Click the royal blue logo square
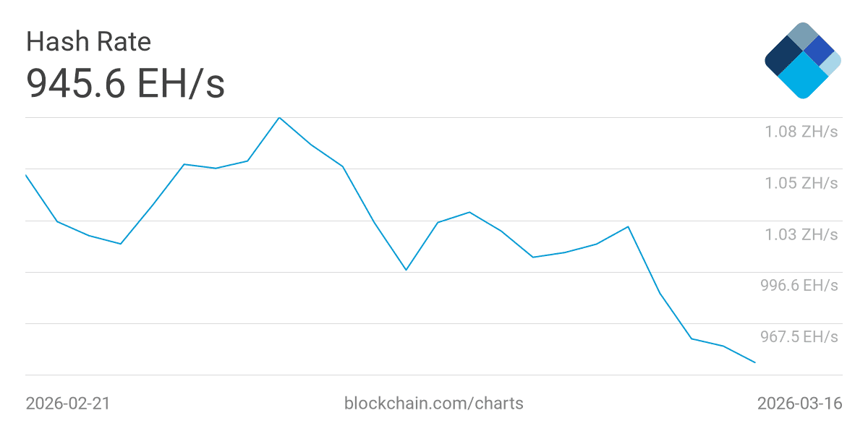The height and width of the screenshot is (434, 868). [819, 50]
